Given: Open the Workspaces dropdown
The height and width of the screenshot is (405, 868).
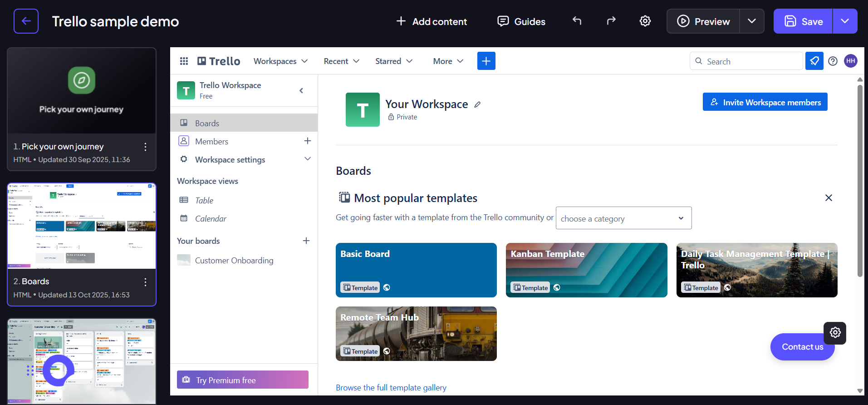Looking at the screenshot, I should click(x=280, y=61).
